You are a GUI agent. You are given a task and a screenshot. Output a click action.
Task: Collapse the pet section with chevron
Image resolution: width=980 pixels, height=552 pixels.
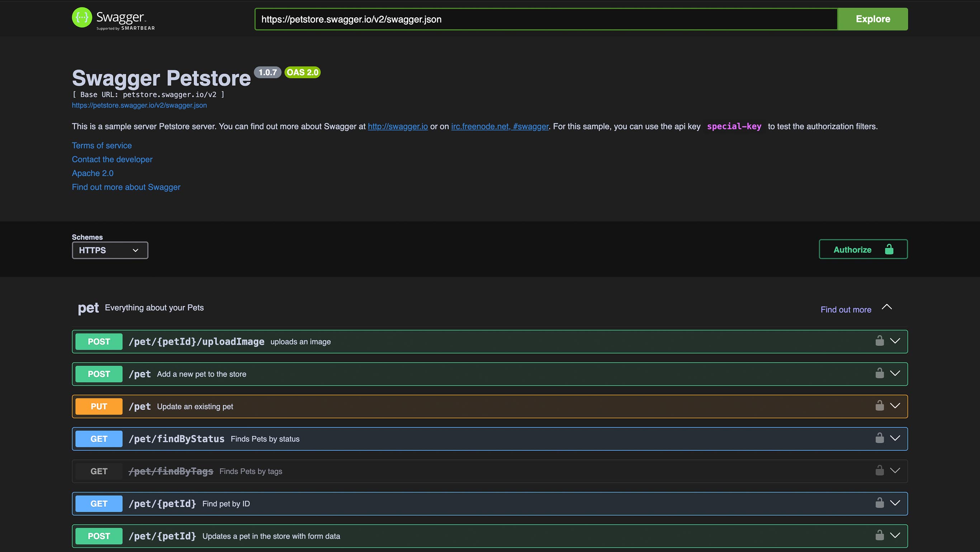pyautogui.click(x=886, y=307)
